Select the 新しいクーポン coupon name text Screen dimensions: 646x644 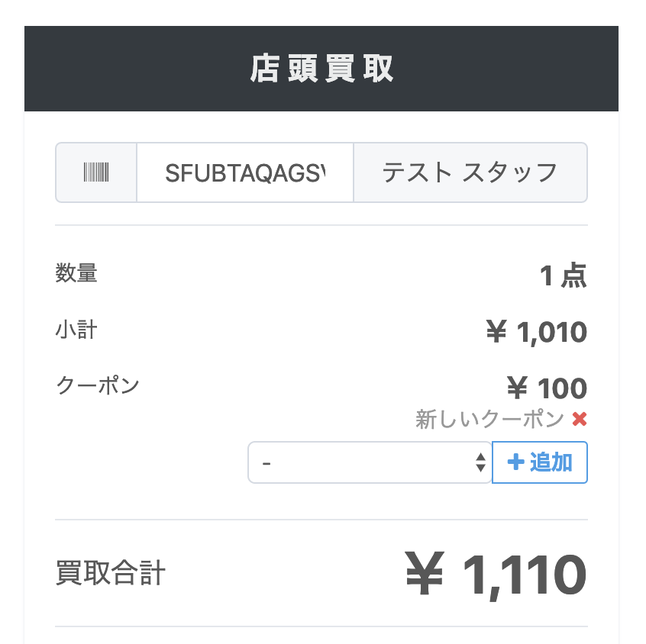pyautogui.click(x=489, y=419)
